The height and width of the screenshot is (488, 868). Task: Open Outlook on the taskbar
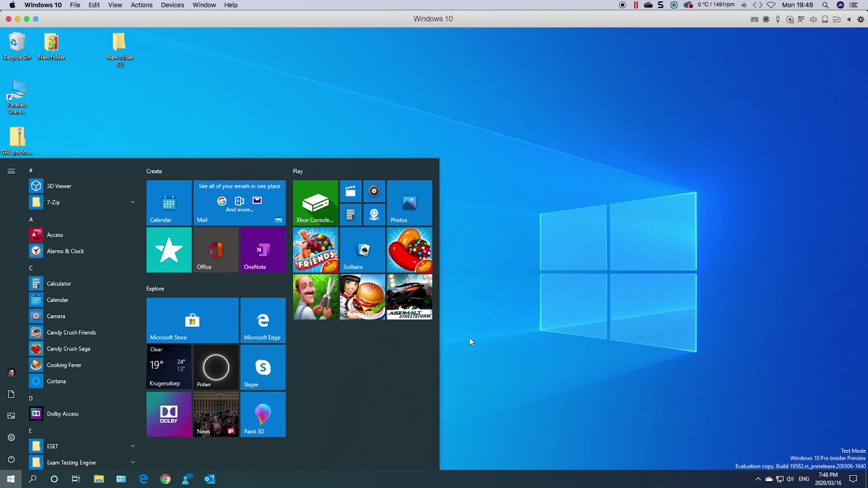pyautogui.click(x=210, y=479)
